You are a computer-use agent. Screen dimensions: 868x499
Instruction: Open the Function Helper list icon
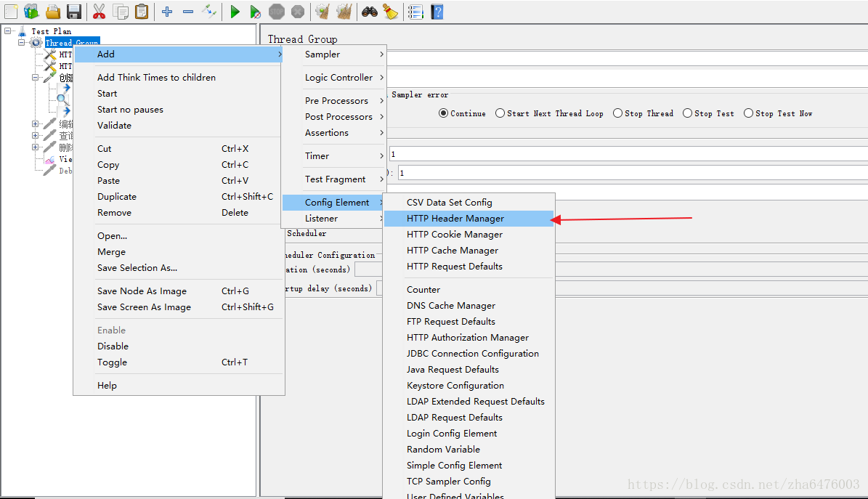[415, 11]
